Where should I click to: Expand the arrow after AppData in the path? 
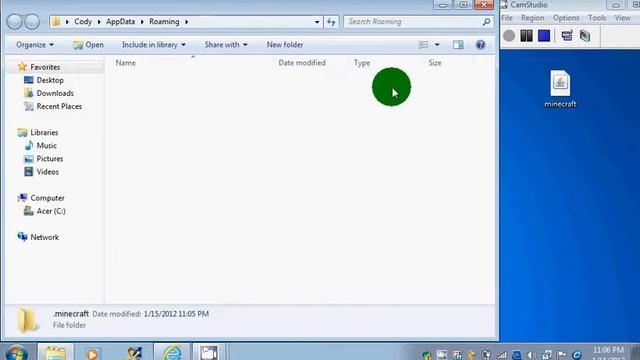coord(142,22)
